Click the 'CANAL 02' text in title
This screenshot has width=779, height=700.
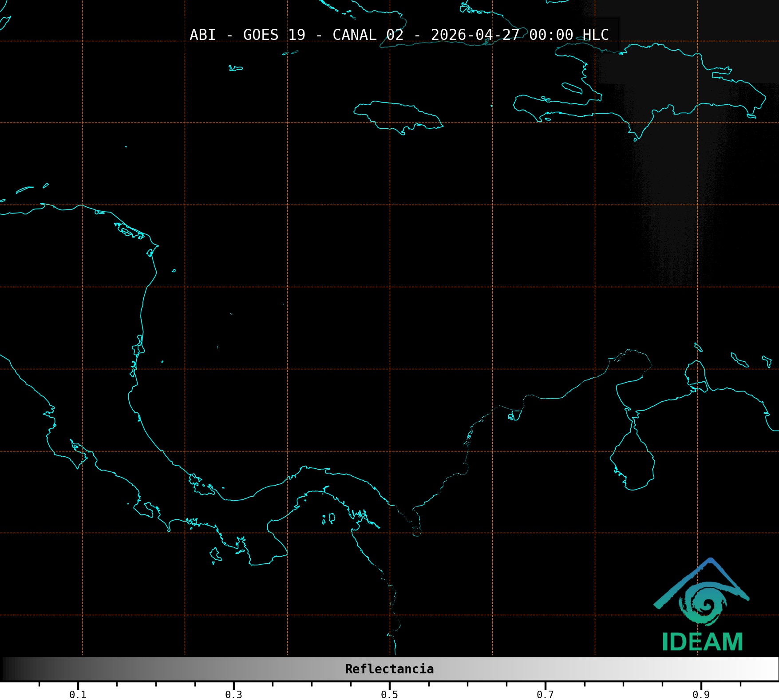click(368, 35)
